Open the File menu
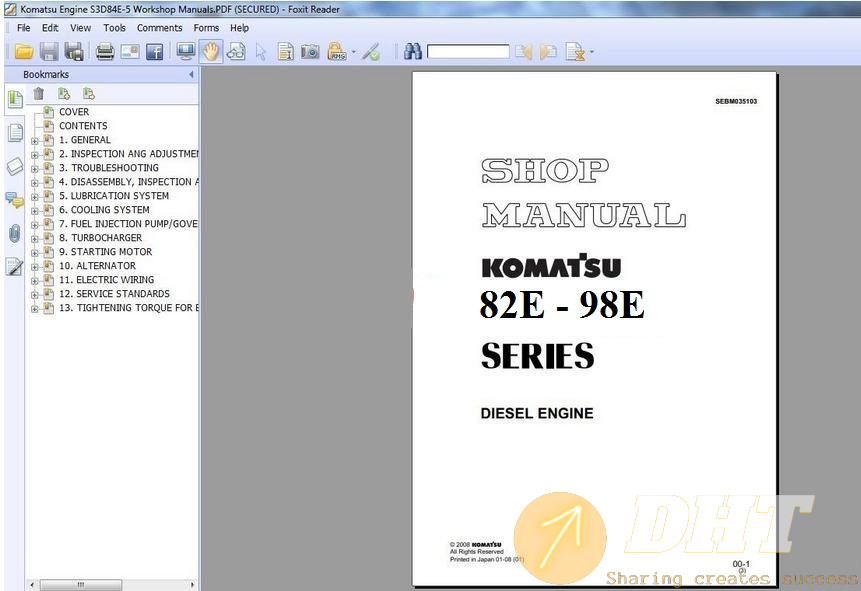The image size is (861, 591). pyautogui.click(x=24, y=27)
